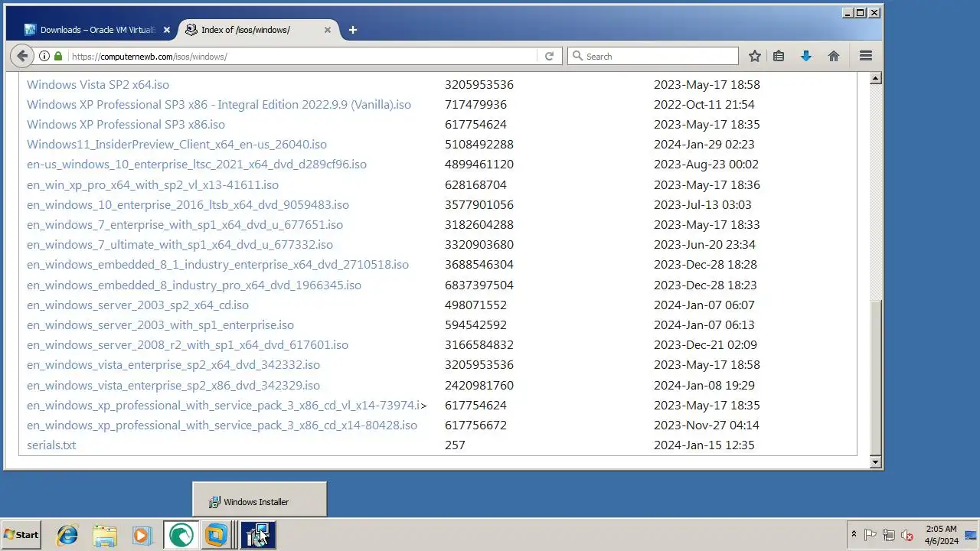Open en_windows_server_2008_r2_with_sp1 iso
Image resolution: width=980 pixels, height=551 pixels.
point(188,345)
